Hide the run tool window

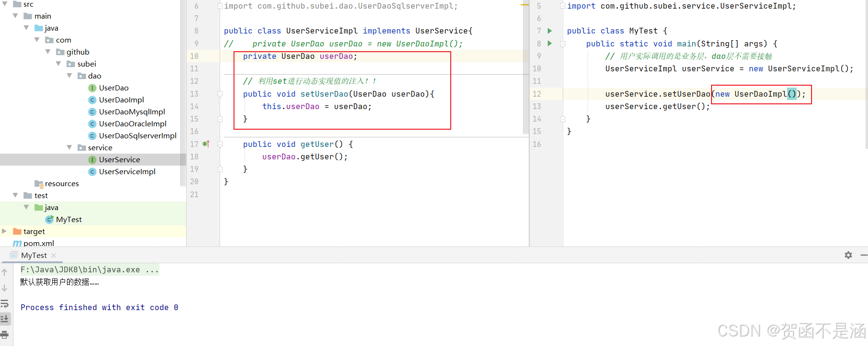(x=864, y=255)
